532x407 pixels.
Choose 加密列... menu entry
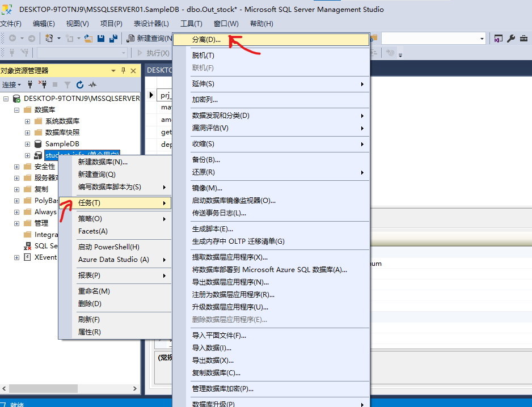[272, 100]
